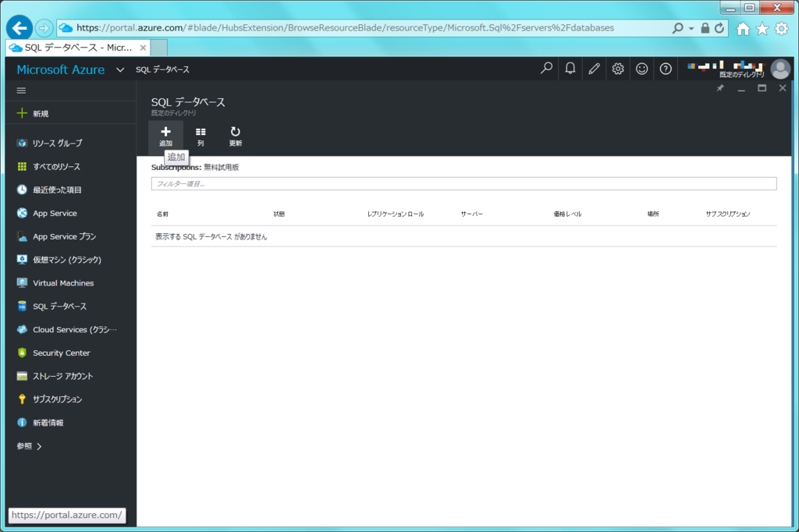This screenshot has height=532, width=799.
Task: Open browser favorites star icon
Action: click(762, 29)
